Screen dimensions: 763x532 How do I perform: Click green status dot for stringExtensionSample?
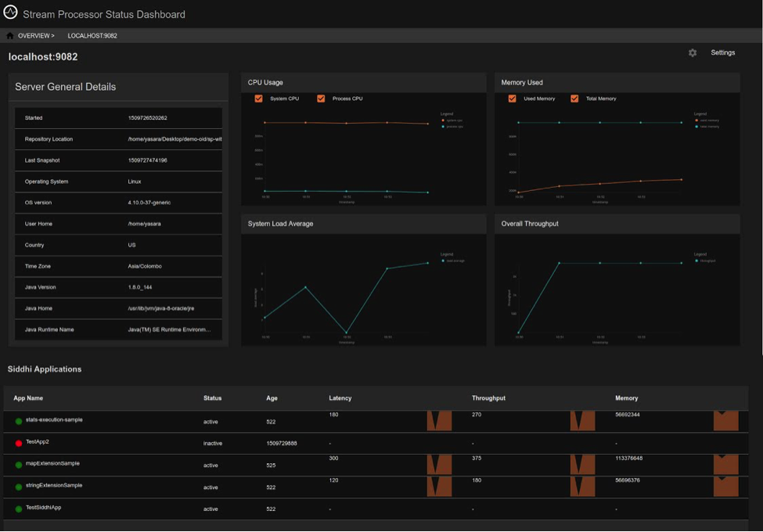click(19, 487)
